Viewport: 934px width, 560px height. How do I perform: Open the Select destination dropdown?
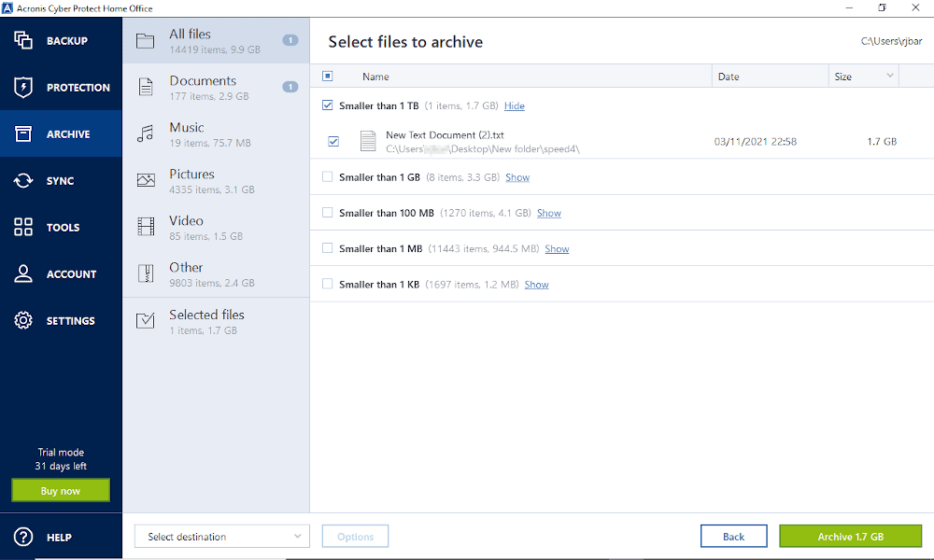click(x=222, y=536)
